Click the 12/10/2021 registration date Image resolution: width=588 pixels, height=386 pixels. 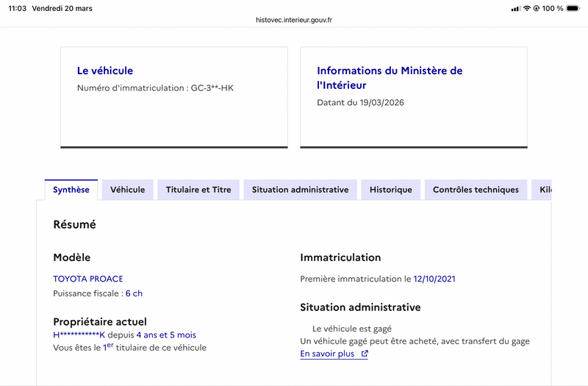point(434,279)
